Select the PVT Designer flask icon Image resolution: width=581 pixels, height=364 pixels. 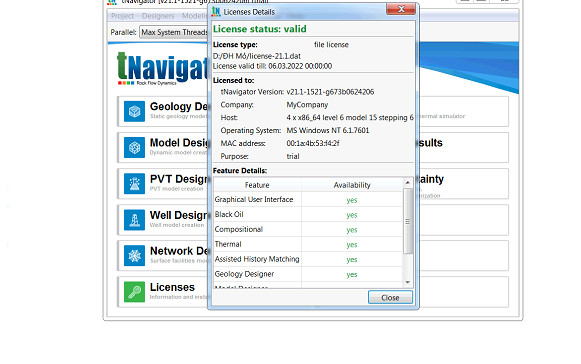point(134,183)
